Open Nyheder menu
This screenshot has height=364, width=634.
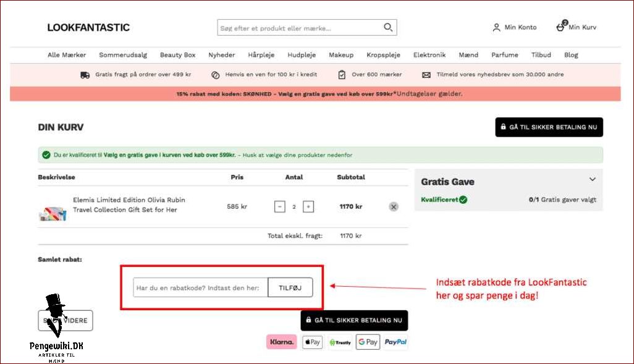click(222, 55)
